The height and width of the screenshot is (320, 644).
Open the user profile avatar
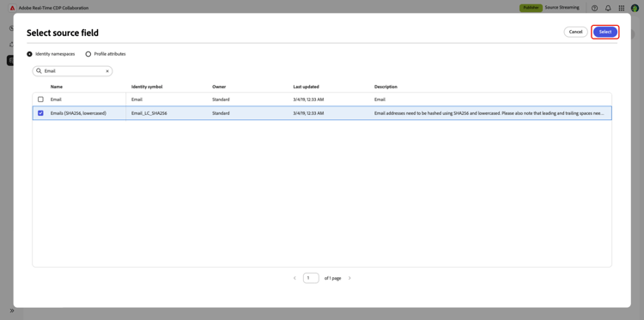coord(635,8)
